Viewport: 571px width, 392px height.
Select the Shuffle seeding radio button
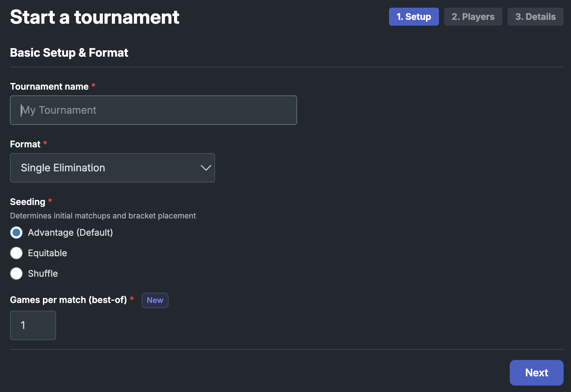point(16,274)
